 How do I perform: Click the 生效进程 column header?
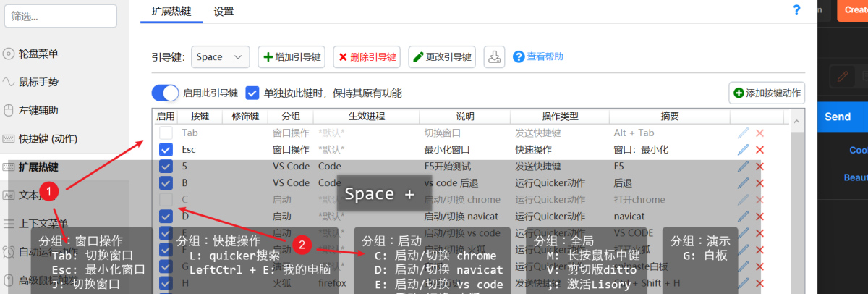click(x=367, y=116)
